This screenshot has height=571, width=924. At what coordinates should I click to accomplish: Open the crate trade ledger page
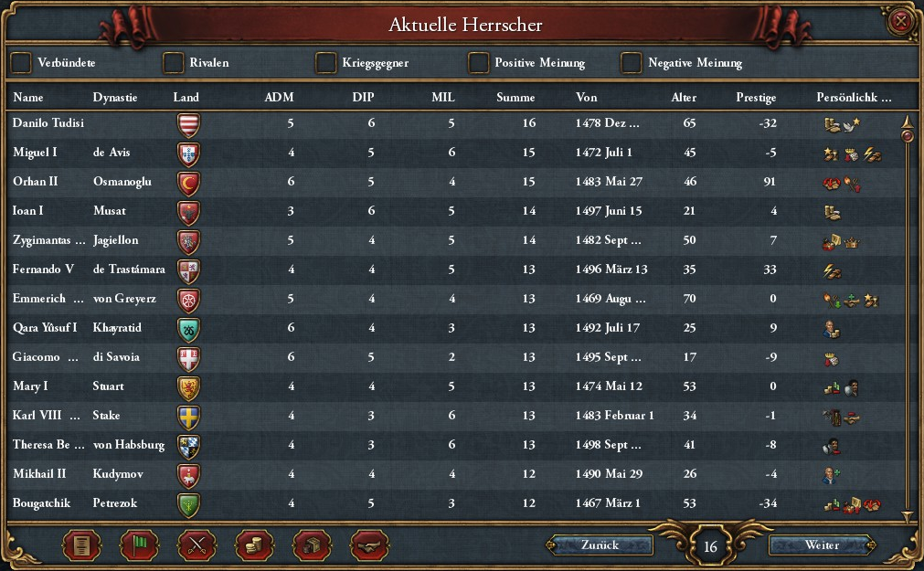pos(313,545)
